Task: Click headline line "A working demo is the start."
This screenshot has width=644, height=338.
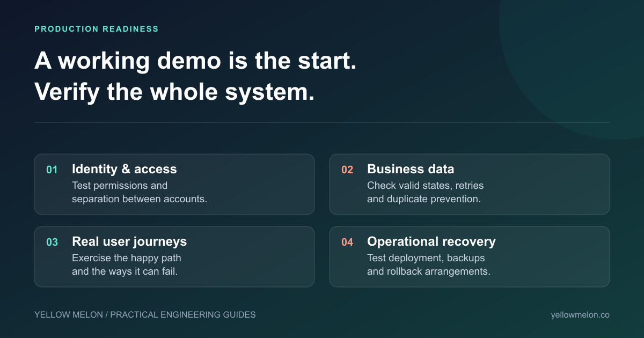Action: (x=195, y=61)
